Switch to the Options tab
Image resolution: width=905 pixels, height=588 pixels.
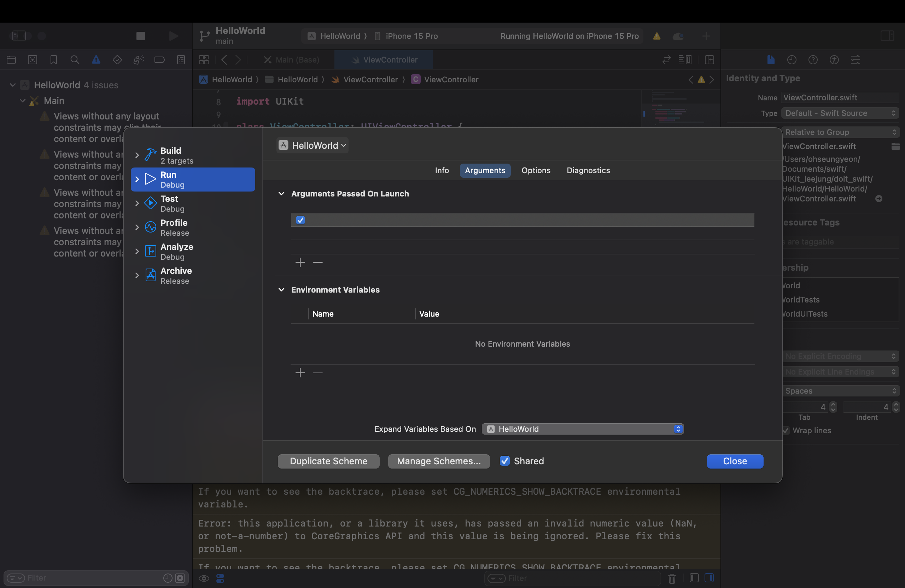tap(536, 170)
